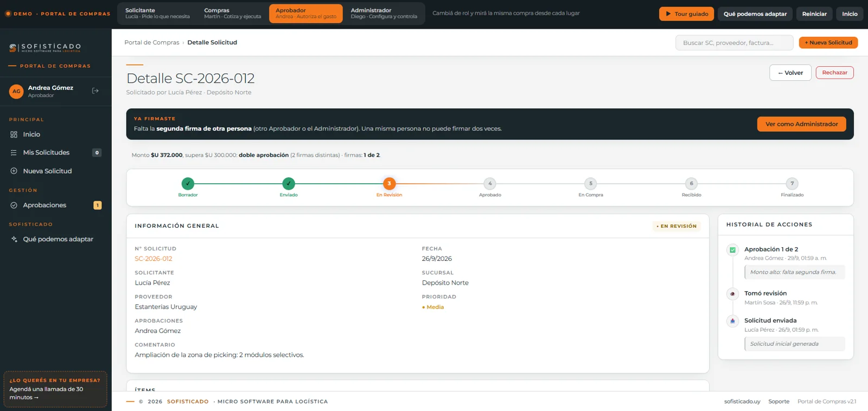Viewport: 868px width, 411px height.
Task: Click the sparkle icon beside Qué podemos adaptar
Action: click(x=14, y=239)
